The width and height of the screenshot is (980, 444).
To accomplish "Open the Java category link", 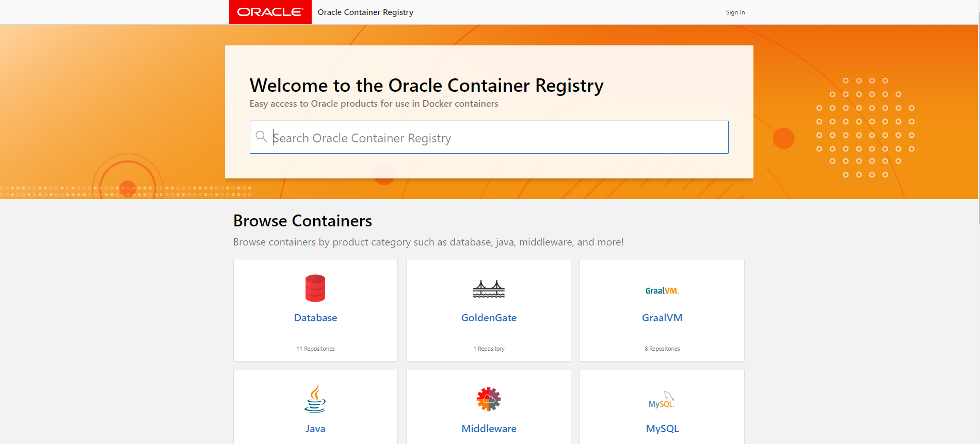I will click(315, 429).
